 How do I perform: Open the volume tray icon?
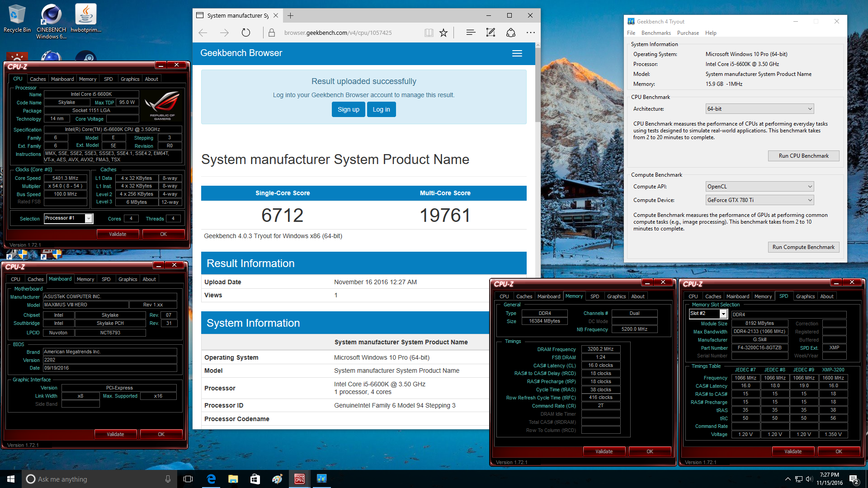click(809, 479)
